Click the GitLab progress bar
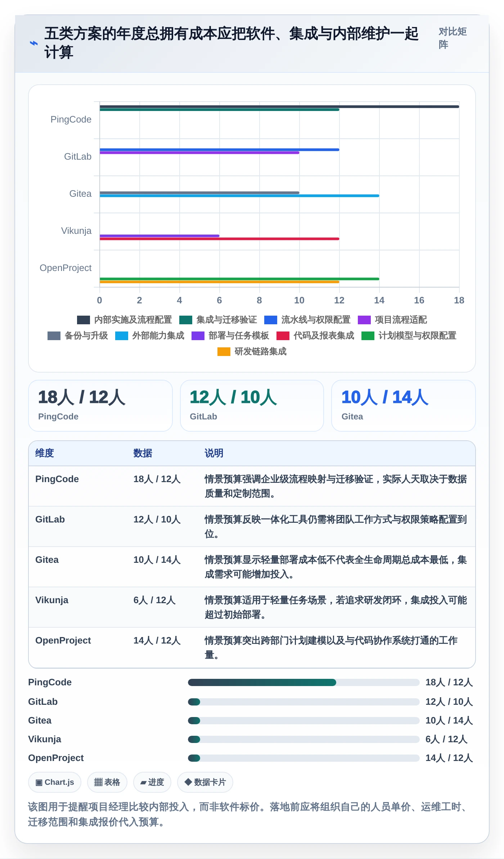The height and width of the screenshot is (859, 504). click(304, 702)
